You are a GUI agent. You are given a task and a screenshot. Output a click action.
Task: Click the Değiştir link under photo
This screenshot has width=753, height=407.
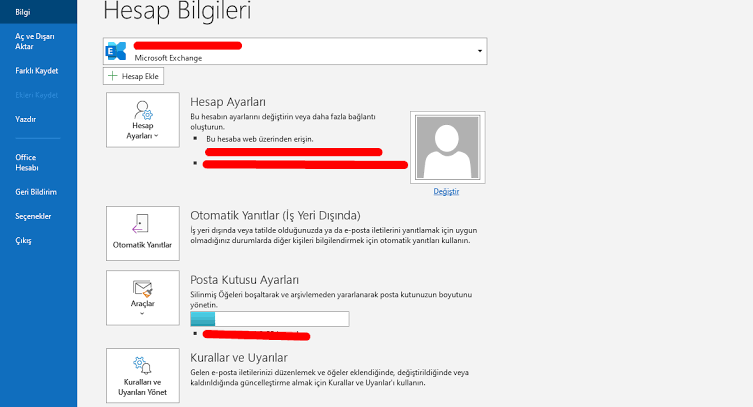446,190
